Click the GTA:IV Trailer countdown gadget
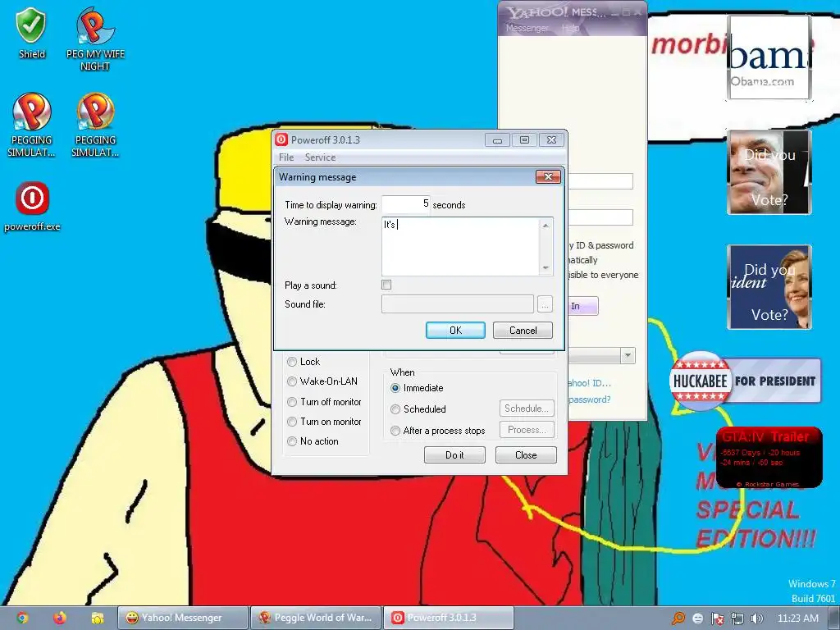 pyautogui.click(x=769, y=457)
